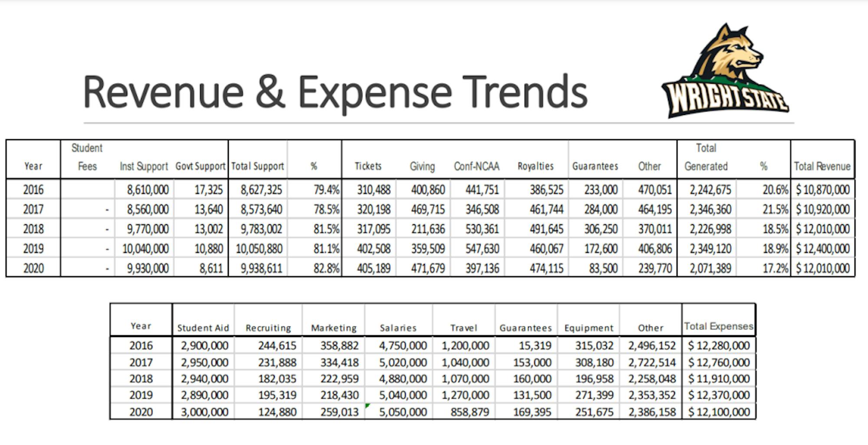Click Conf-NCAA value 441,751
The width and height of the screenshot is (868, 445).
tap(482, 190)
